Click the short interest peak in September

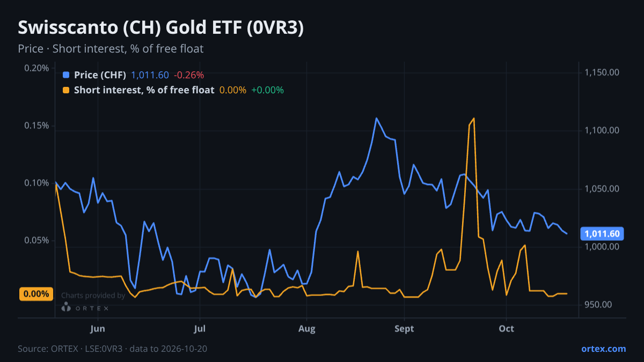(x=474, y=118)
